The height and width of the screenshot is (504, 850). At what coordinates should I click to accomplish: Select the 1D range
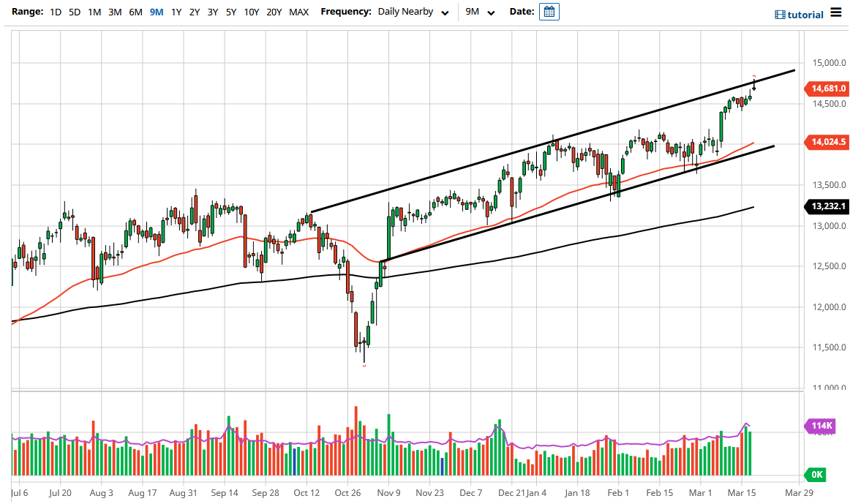pos(55,12)
